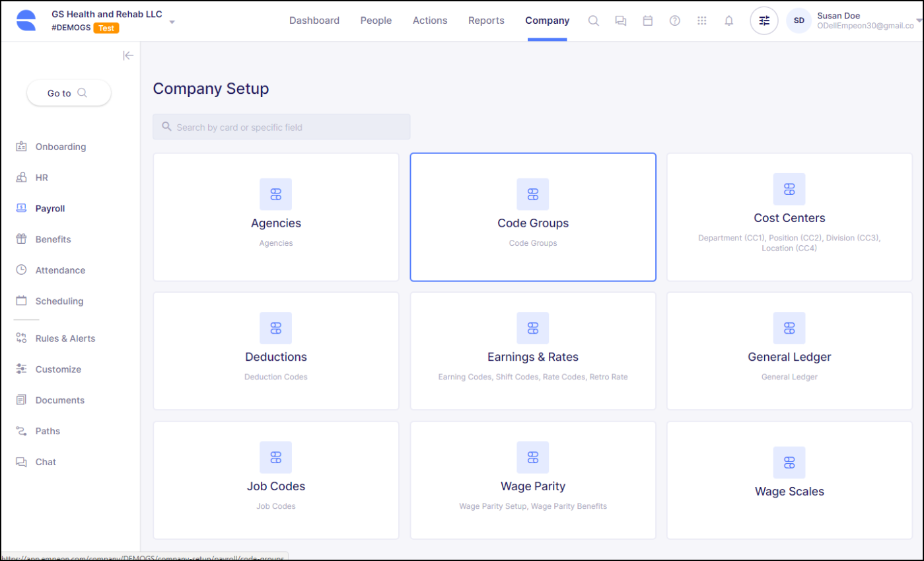Collapse the left sidebar with arrow icon
Viewport: 924px width, 561px height.
(128, 56)
